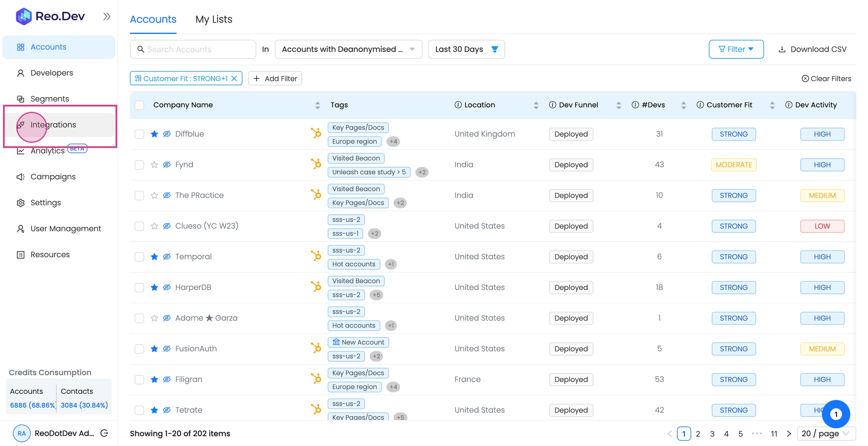Open chat bubble with notification badge
Screen dimensions: 868x446
tap(836, 414)
